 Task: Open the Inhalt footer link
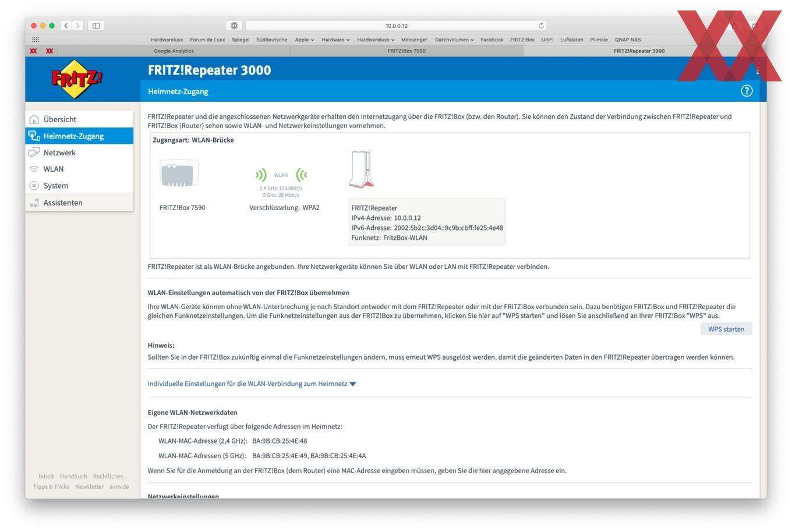[x=46, y=476]
